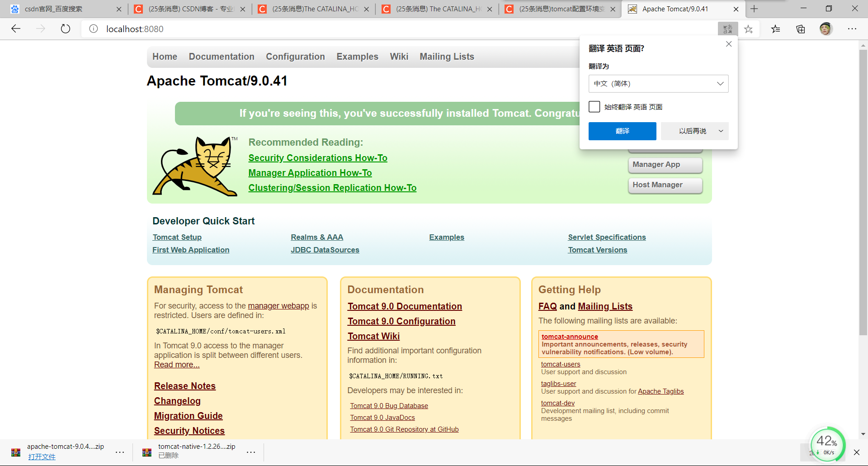The image size is (868, 466).
Task: Open Release Notes link
Action: [185, 386]
